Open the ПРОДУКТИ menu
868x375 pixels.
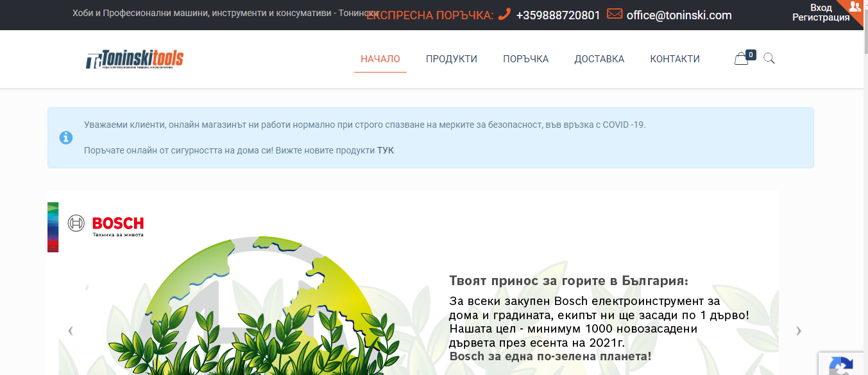click(x=452, y=59)
